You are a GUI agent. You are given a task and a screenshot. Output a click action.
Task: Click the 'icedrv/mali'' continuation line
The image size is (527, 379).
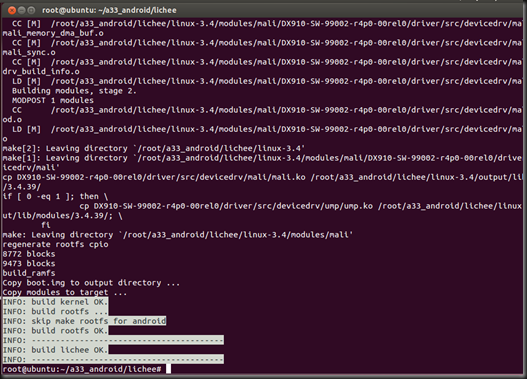(31, 168)
